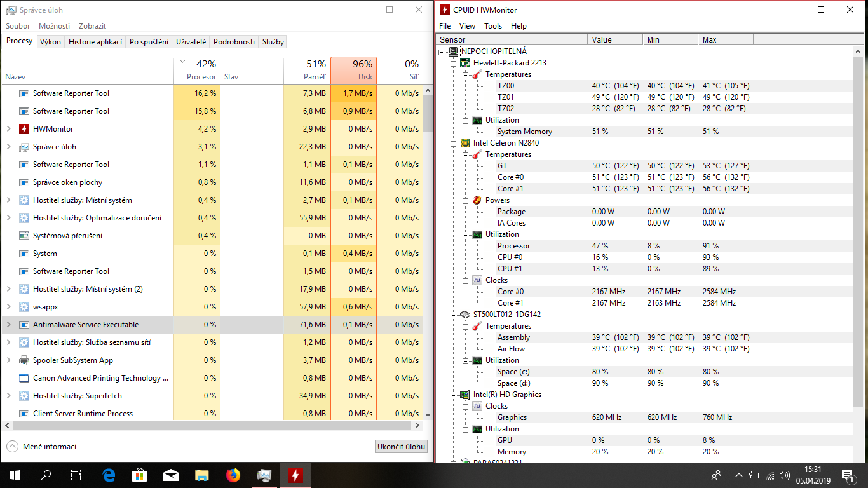Screen dimensions: 868x488
Task: Click the Clocks icon under Intel(R) HD Graphics
Action: (477, 406)
